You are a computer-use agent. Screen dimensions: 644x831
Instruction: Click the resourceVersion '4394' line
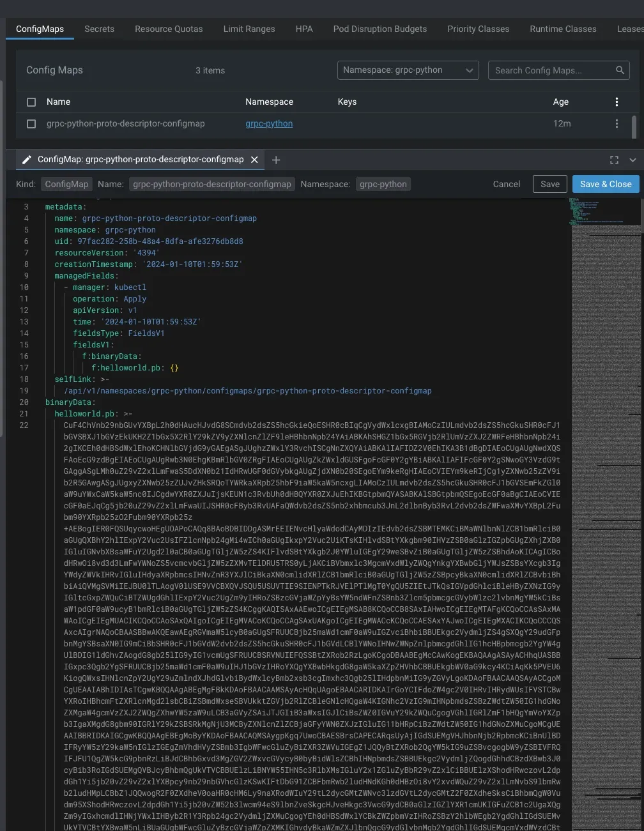pos(107,253)
